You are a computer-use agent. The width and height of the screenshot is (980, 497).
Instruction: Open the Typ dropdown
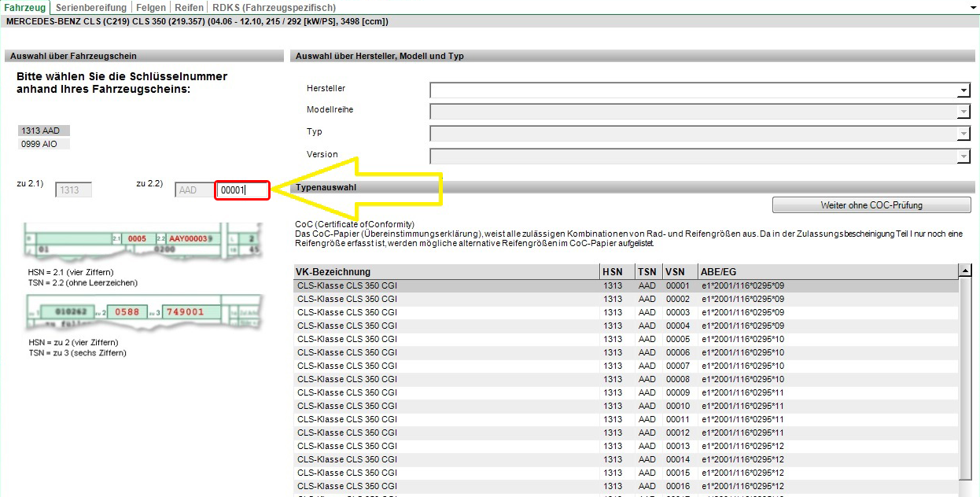[964, 134]
